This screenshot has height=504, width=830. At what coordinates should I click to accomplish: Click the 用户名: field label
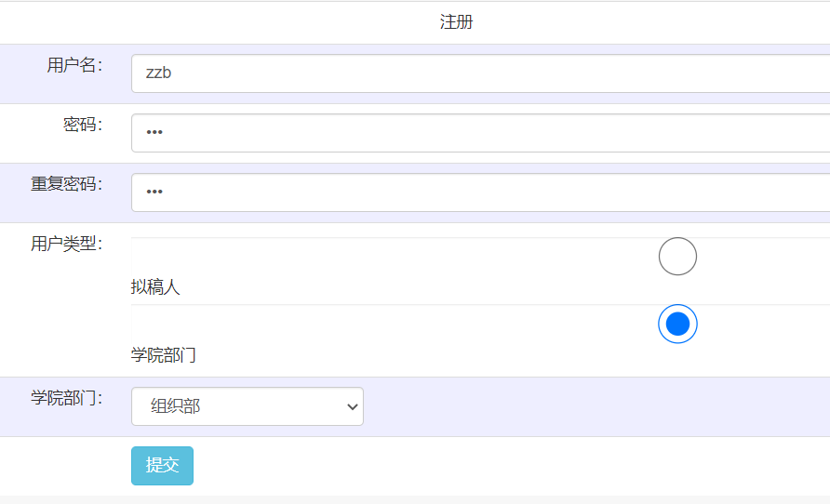point(74,65)
